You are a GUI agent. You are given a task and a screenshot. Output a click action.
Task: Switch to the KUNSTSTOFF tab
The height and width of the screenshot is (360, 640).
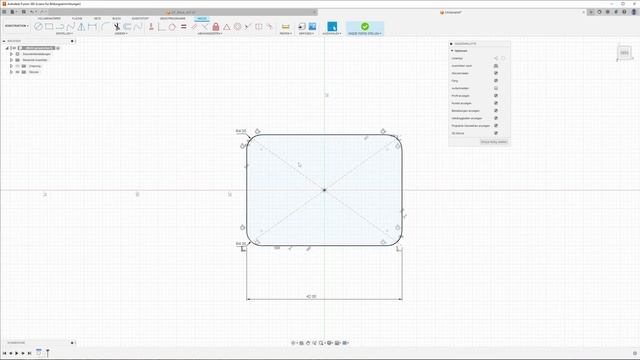140,18
